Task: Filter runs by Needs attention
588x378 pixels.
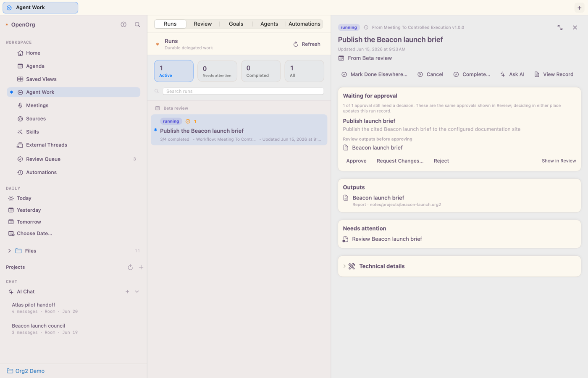Action: pyautogui.click(x=217, y=71)
